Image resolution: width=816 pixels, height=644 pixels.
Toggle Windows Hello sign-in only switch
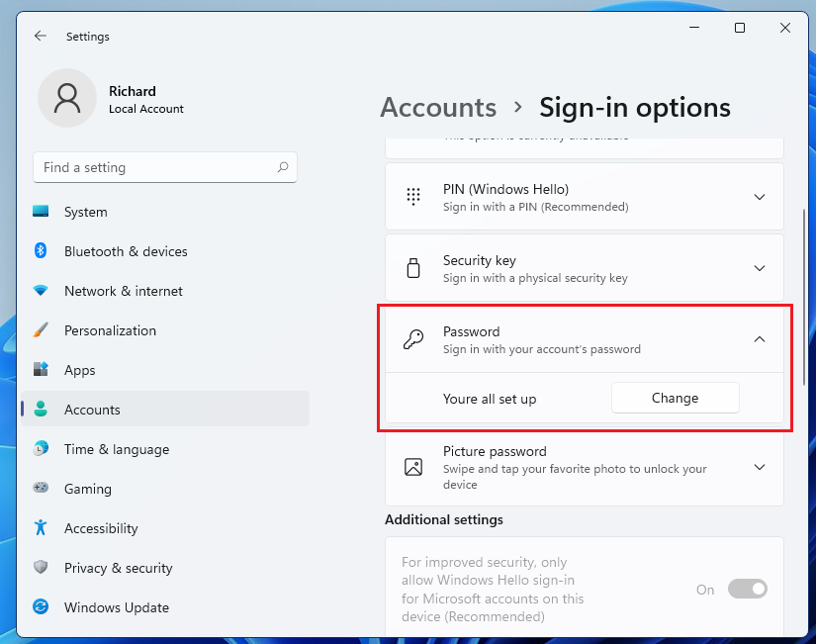(x=747, y=590)
